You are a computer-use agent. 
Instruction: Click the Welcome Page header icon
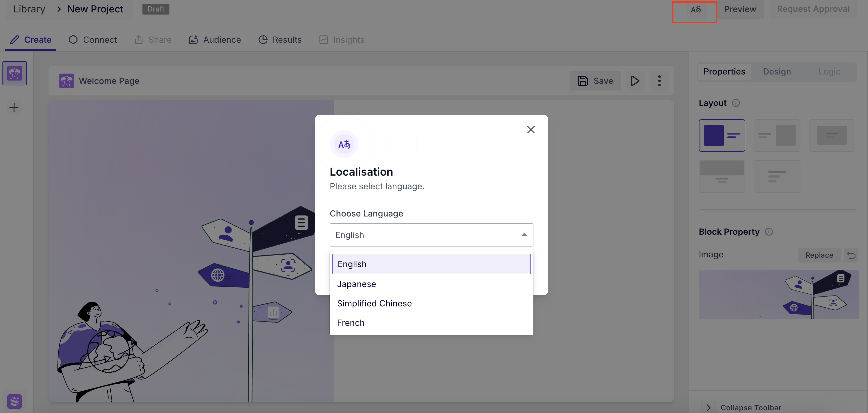point(66,81)
